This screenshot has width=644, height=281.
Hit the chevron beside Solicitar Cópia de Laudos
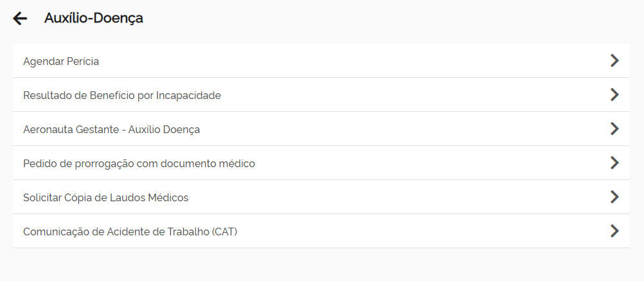(614, 197)
